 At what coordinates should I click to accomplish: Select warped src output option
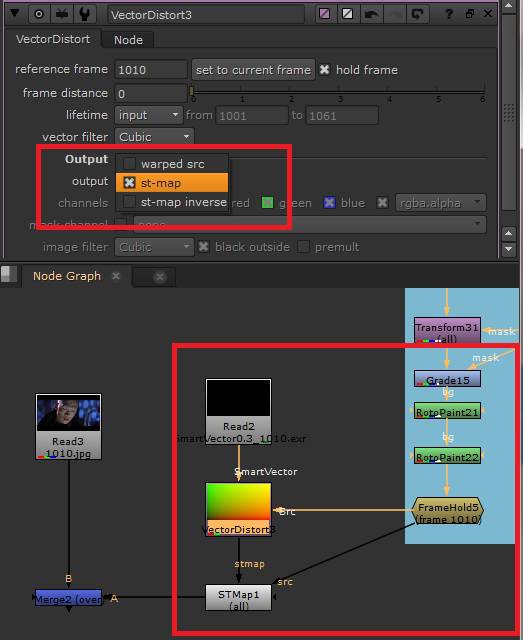click(x=172, y=164)
